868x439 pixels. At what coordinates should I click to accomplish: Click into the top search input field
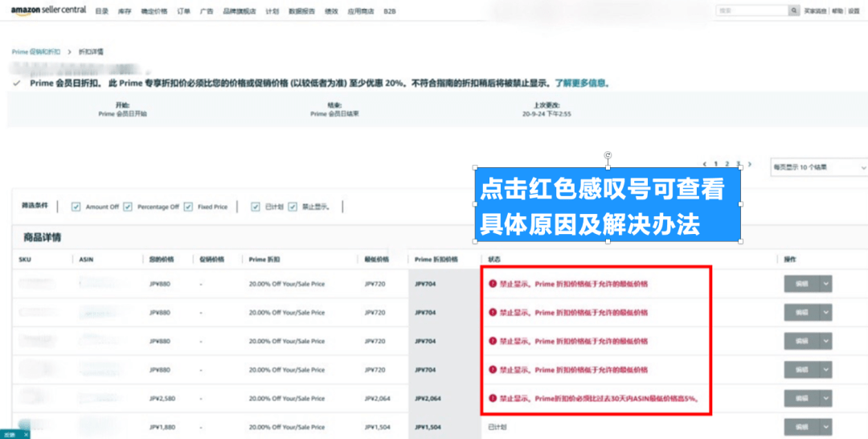751,11
